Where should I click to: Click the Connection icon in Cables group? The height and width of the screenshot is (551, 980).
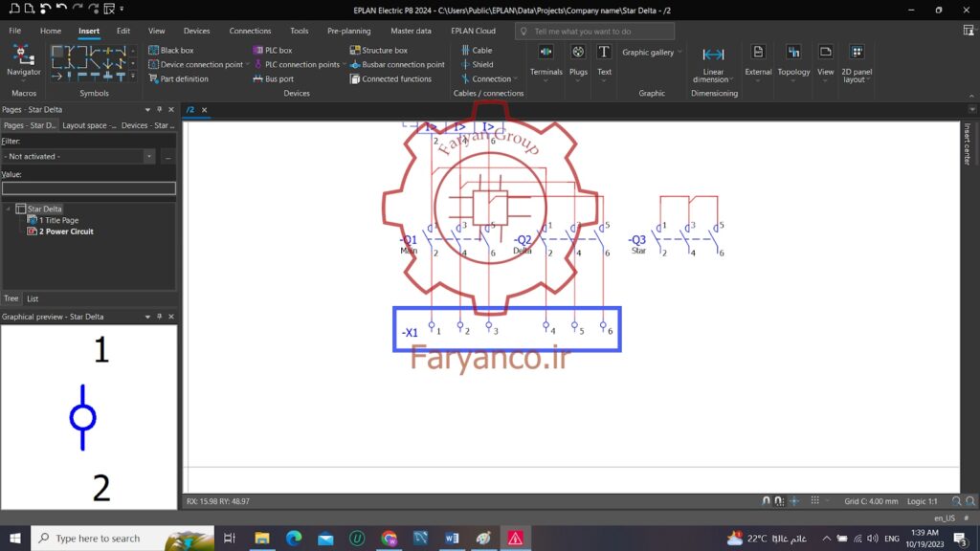click(x=466, y=78)
